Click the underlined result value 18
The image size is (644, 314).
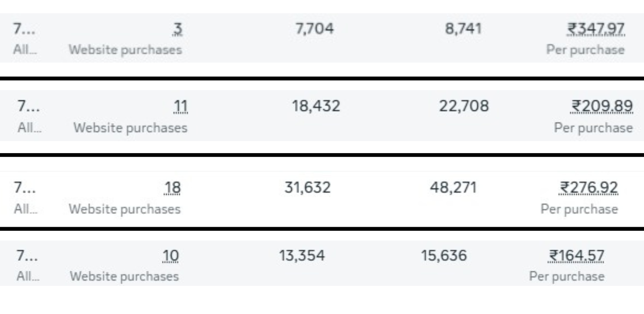pyautogui.click(x=172, y=188)
